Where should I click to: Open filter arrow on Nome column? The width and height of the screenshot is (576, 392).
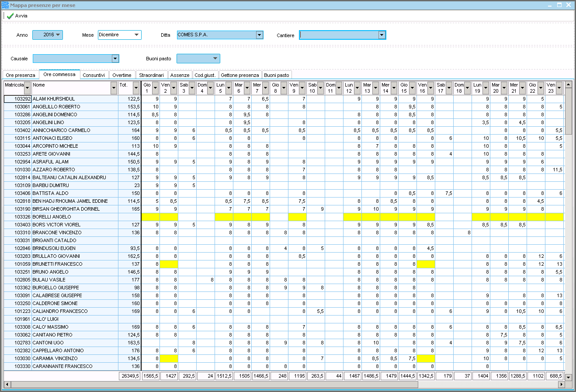pyautogui.click(x=114, y=88)
